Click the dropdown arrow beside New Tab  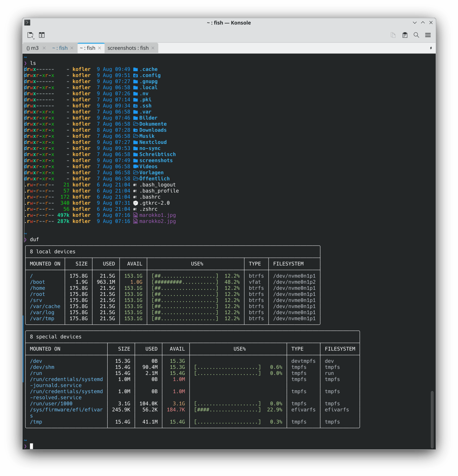click(x=34, y=38)
